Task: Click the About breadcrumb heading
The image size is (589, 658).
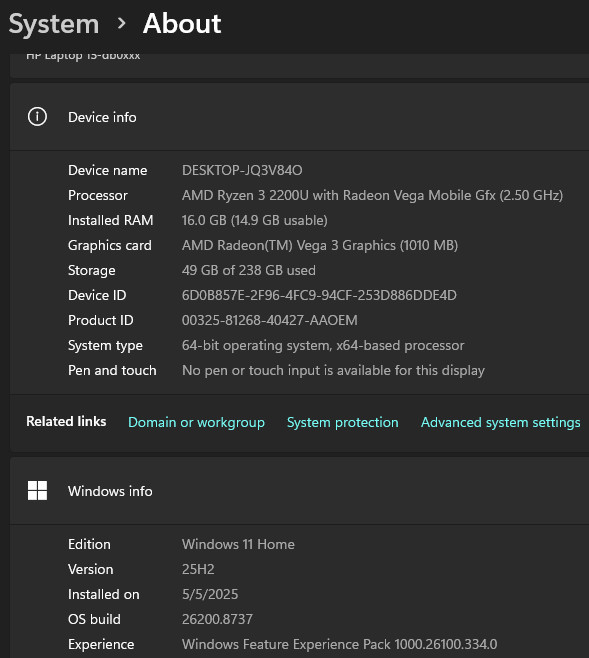Action: (182, 24)
